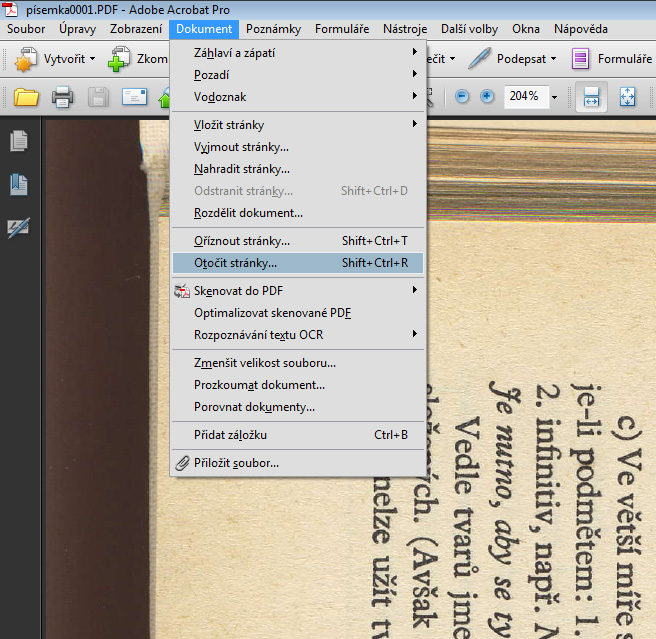Click the Email envelope icon
The height and width of the screenshot is (639, 656).
click(134, 97)
